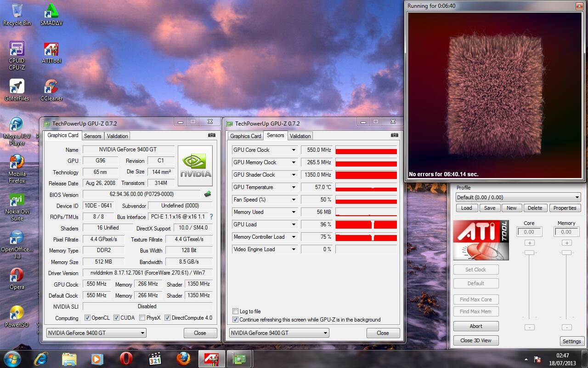This screenshot has width=588, height=368.
Task: Show hidden icons in the system tray
Action: coord(526,359)
